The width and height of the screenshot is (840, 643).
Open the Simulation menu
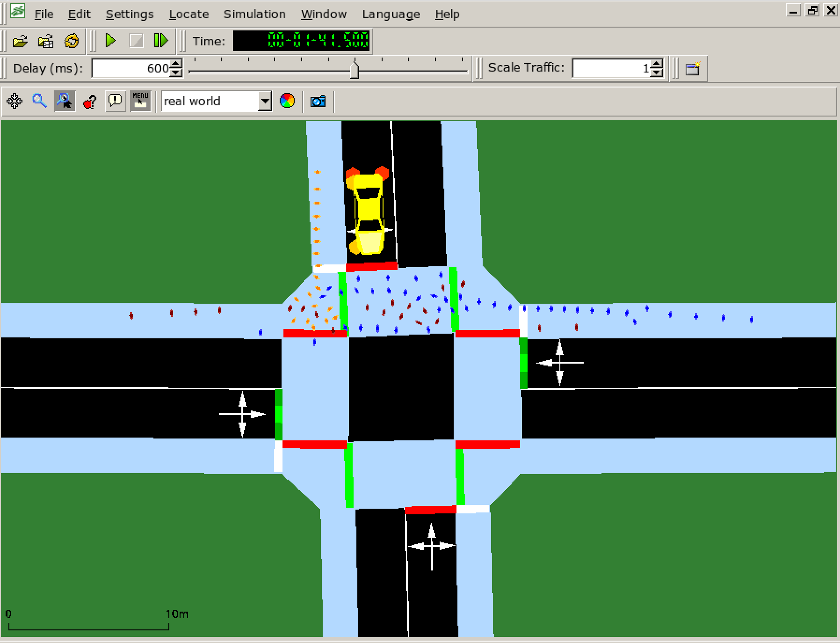click(x=254, y=14)
